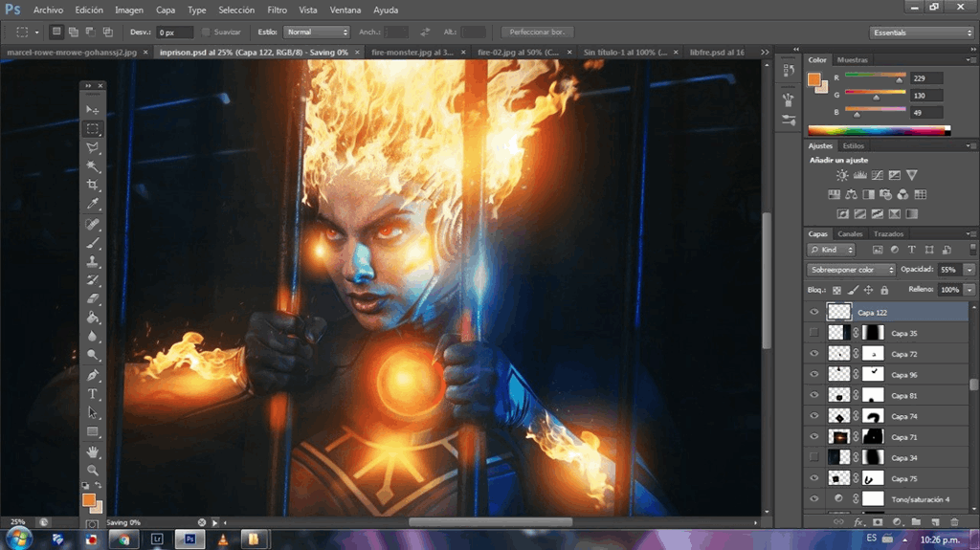Open the Estilo Normal dropdown
The height and width of the screenshot is (550, 980).
316,32
